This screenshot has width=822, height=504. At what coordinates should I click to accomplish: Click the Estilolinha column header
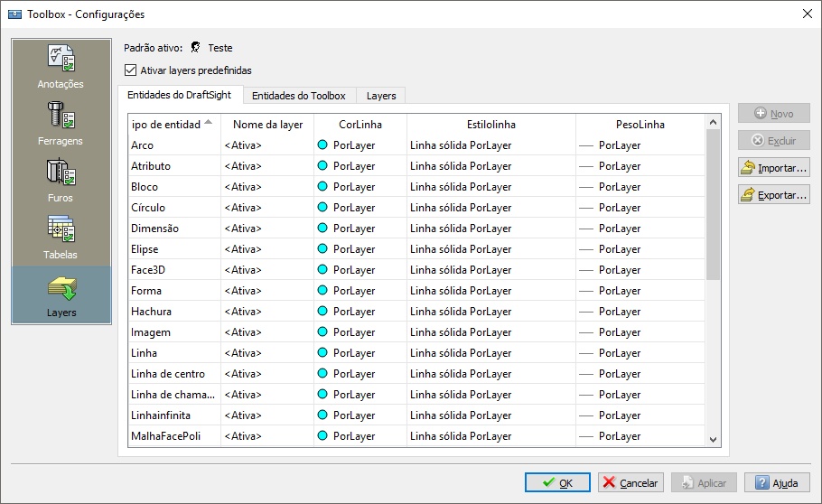(491, 125)
